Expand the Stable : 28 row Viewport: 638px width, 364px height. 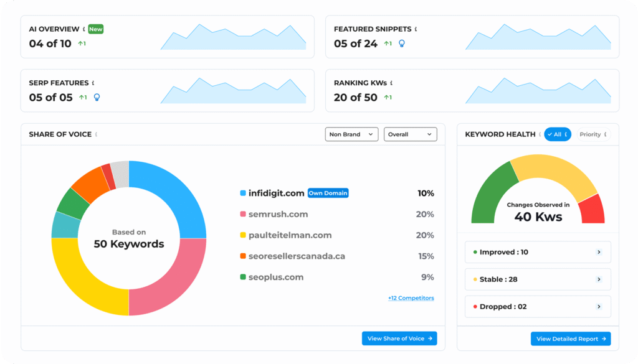(x=599, y=279)
